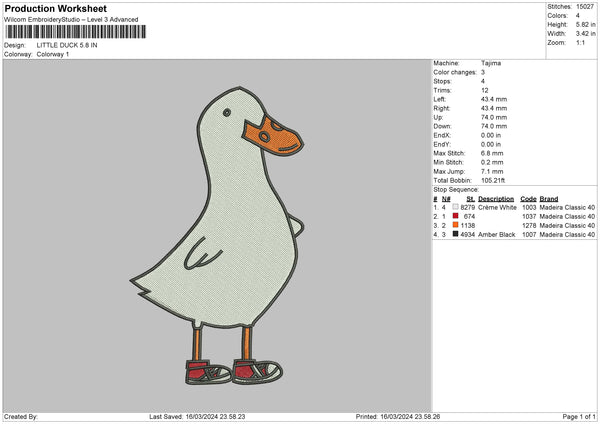Click thread code 1278
Image resolution: width=600 pixels, height=424 pixels.
tap(529, 225)
